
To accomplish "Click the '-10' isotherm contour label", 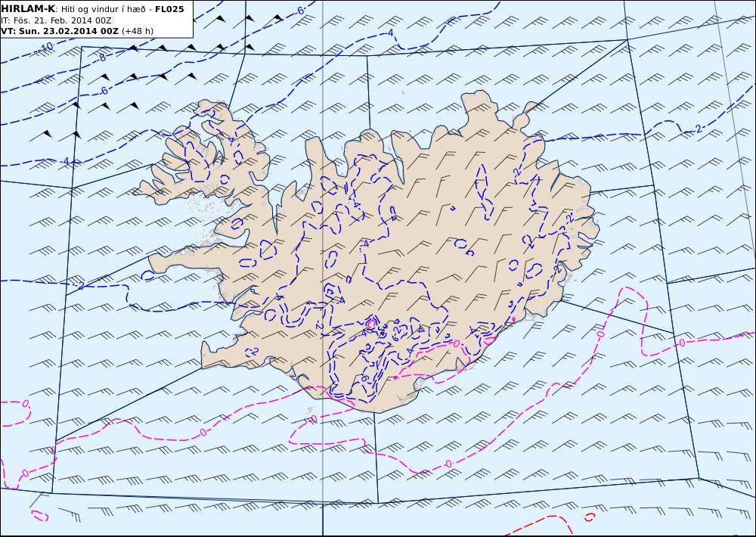I will [x=46, y=48].
